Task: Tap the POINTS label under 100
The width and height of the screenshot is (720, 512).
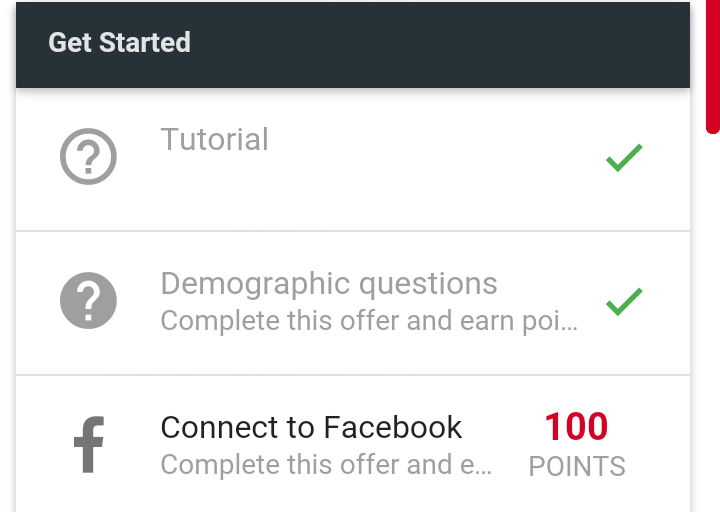Action: pos(577,466)
